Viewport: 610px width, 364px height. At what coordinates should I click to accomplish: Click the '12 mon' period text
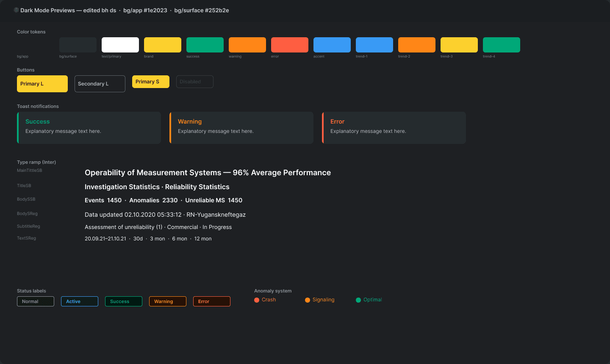pos(203,239)
